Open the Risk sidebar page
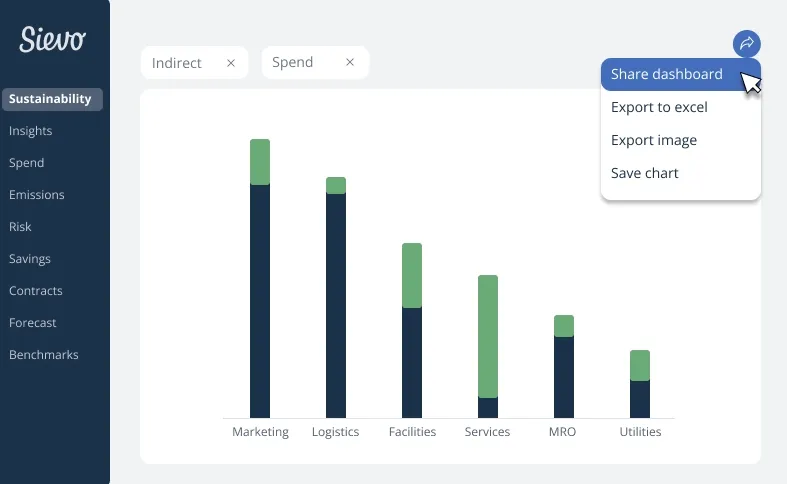This screenshot has width=787, height=484. click(21, 227)
